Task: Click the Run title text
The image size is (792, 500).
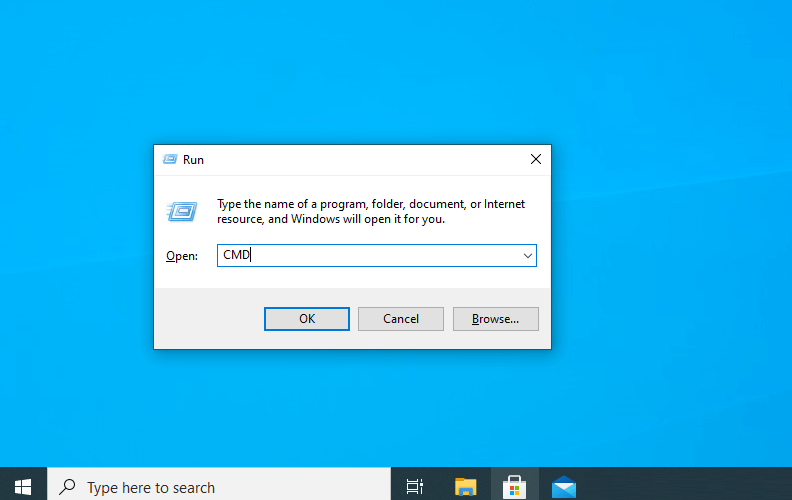Action: [193, 160]
